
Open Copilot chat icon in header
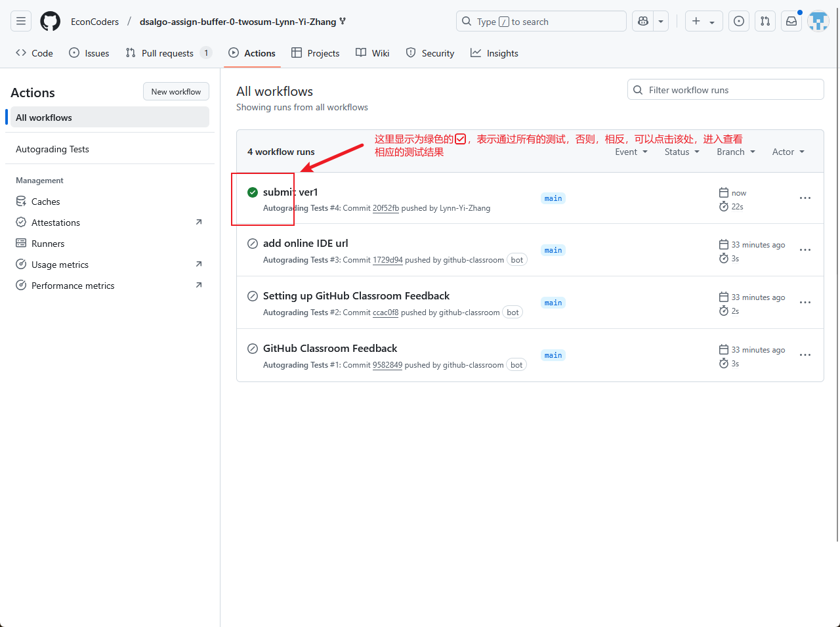643,21
